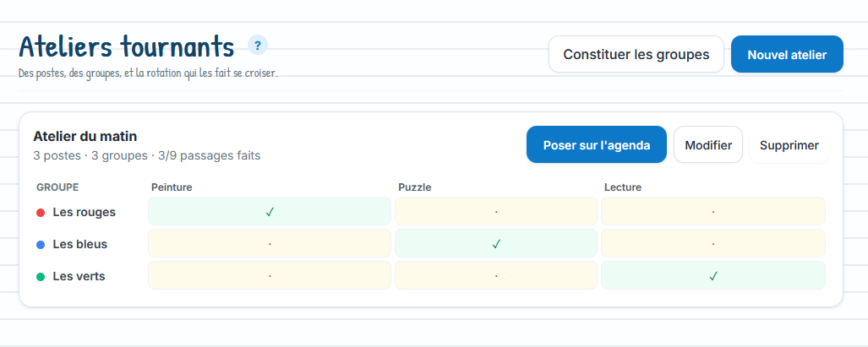Mark Les verts Peinture as done

coord(269,275)
